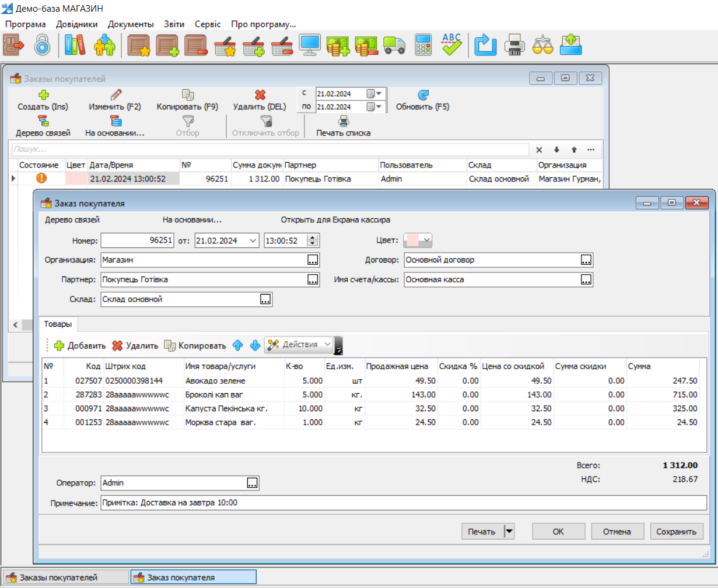Open the Документы menu

pos(131,24)
